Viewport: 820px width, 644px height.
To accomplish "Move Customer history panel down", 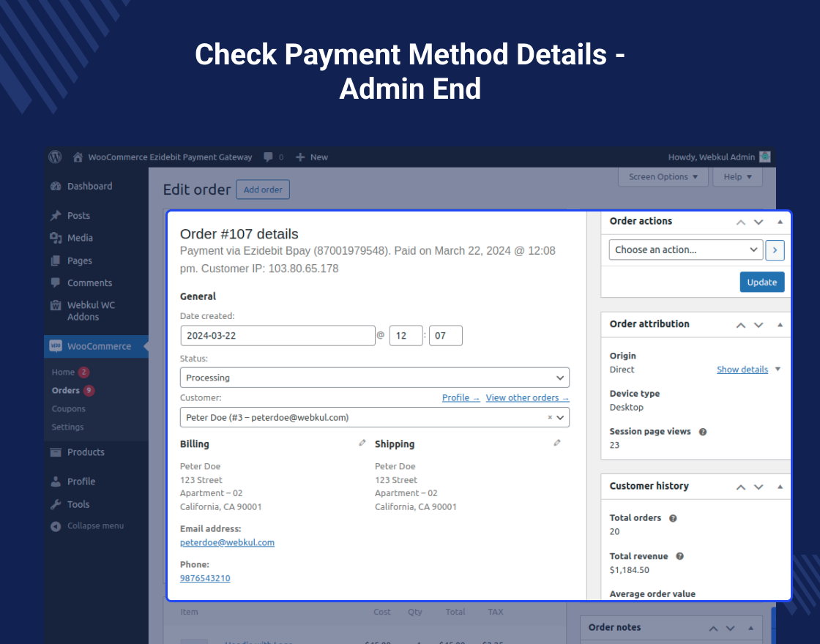I will coord(758,487).
